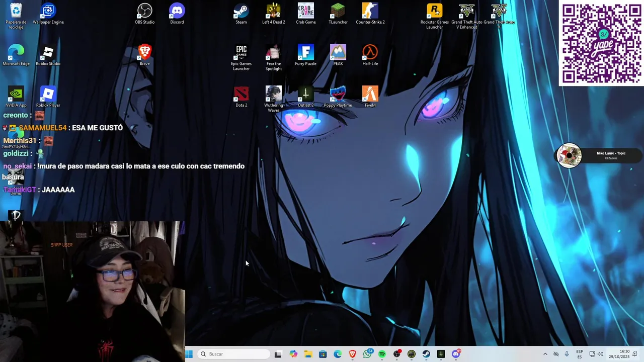The height and width of the screenshot is (362, 644).
Task: Click the 'JAAAAAA' chat message
Action: (x=58, y=190)
